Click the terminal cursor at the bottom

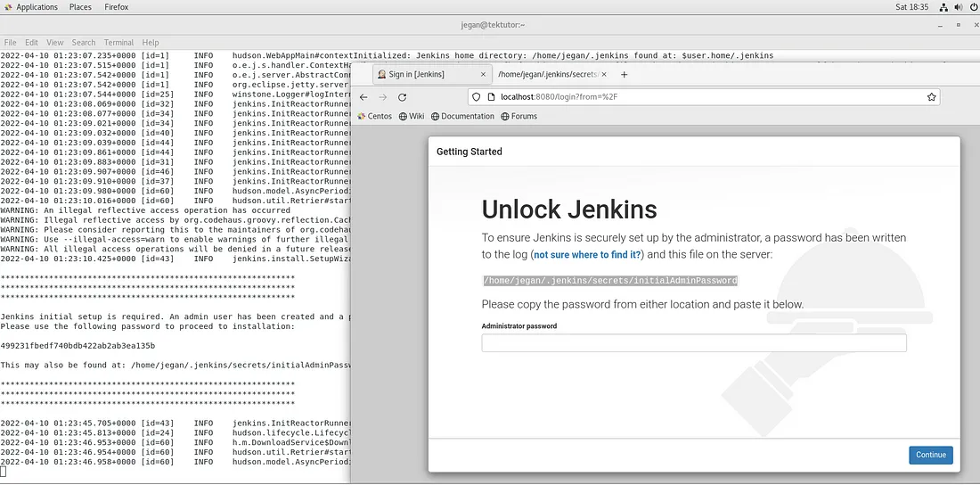coord(4,472)
